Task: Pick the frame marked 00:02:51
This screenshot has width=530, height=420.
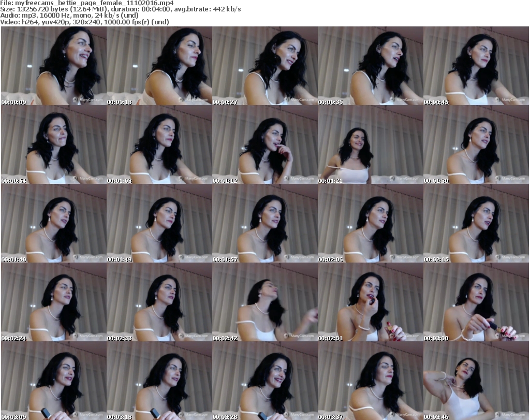Action: click(x=371, y=302)
